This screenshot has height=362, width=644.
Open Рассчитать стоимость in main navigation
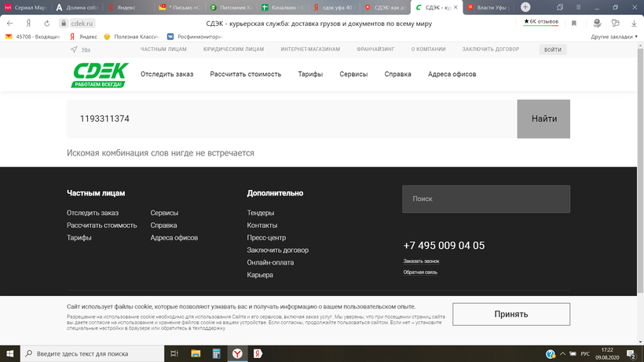246,75
